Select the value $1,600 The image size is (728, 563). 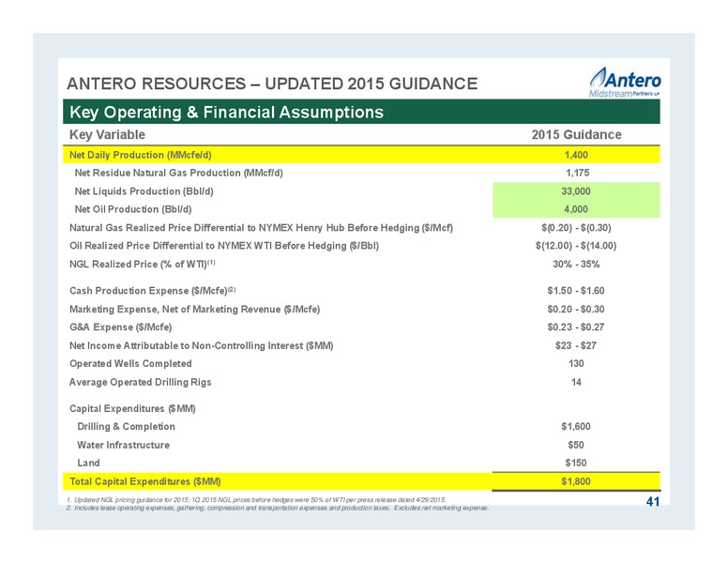pos(576,426)
